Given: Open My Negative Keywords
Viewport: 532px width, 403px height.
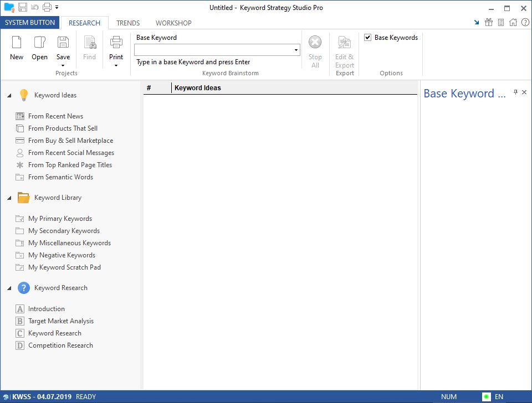Looking at the screenshot, I should tap(62, 255).
